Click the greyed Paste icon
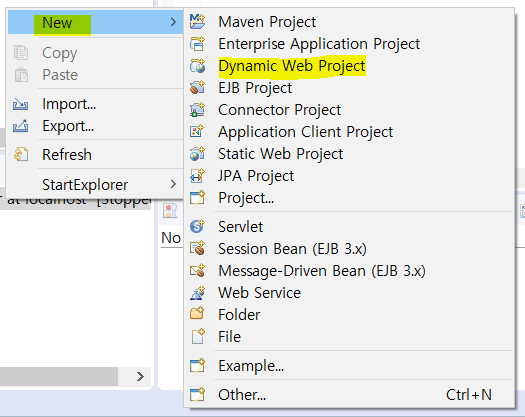Image resolution: width=525 pixels, height=417 pixels. tap(21, 75)
